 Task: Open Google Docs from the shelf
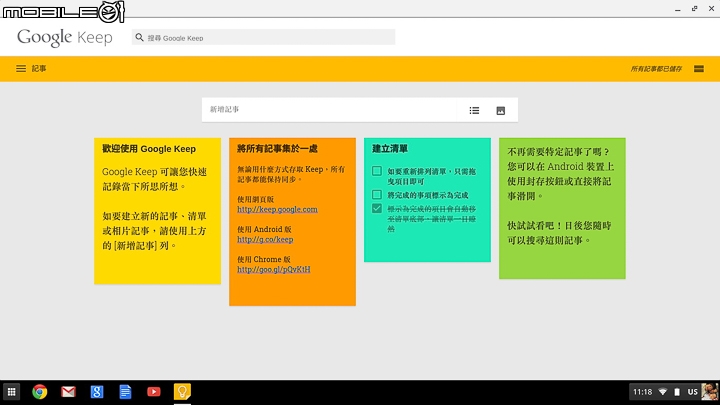pyautogui.click(x=125, y=392)
